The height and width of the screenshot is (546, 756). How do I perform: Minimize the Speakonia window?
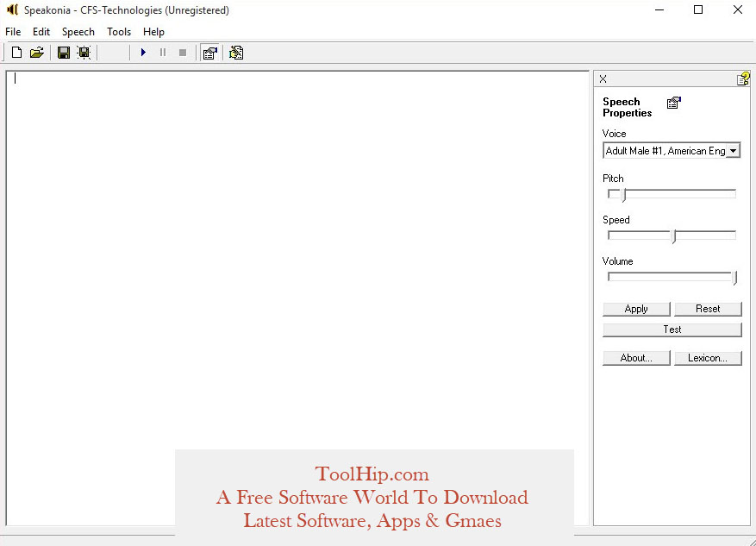(x=659, y=9)
